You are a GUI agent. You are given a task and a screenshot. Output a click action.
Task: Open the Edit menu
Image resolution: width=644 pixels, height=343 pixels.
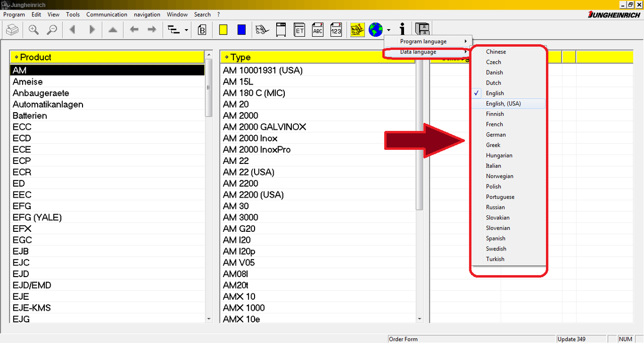(x=36, y=15)
